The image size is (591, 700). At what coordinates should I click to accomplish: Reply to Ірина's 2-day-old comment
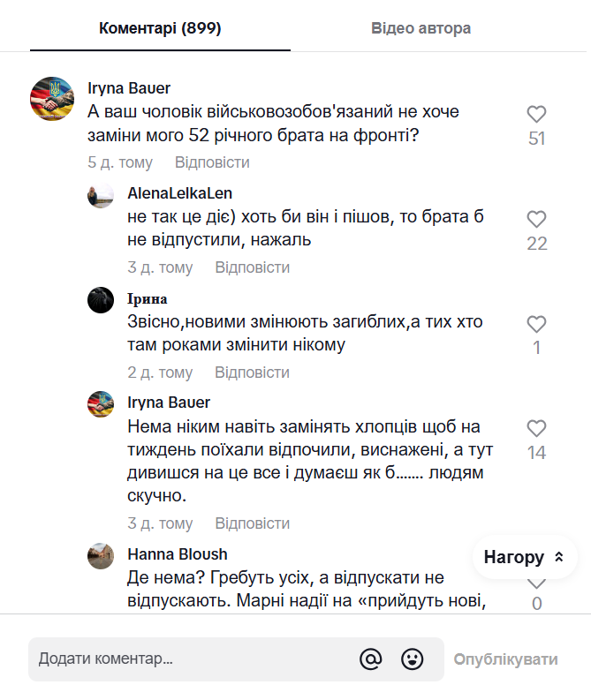pyautogui.click(x=252, y=373)
